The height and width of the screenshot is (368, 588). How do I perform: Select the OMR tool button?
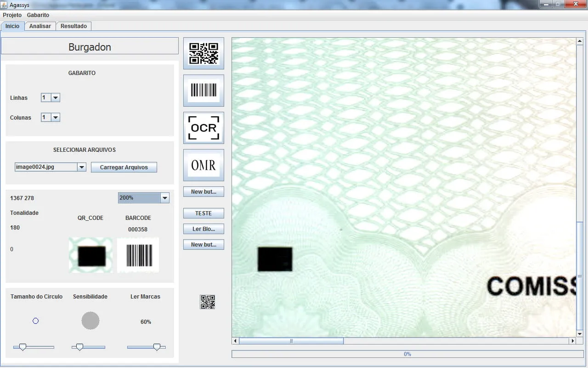click(x=204, y=165)
